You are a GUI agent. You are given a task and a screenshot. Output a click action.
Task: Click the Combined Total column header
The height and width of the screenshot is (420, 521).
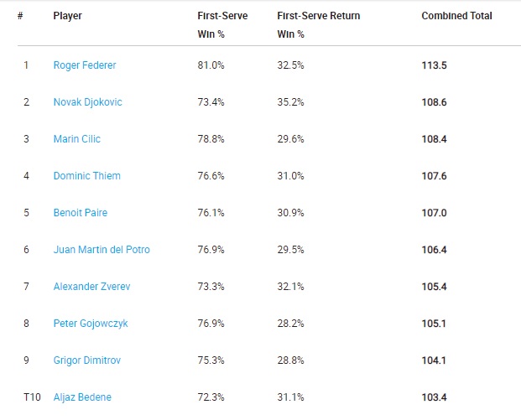click(457, 16)
